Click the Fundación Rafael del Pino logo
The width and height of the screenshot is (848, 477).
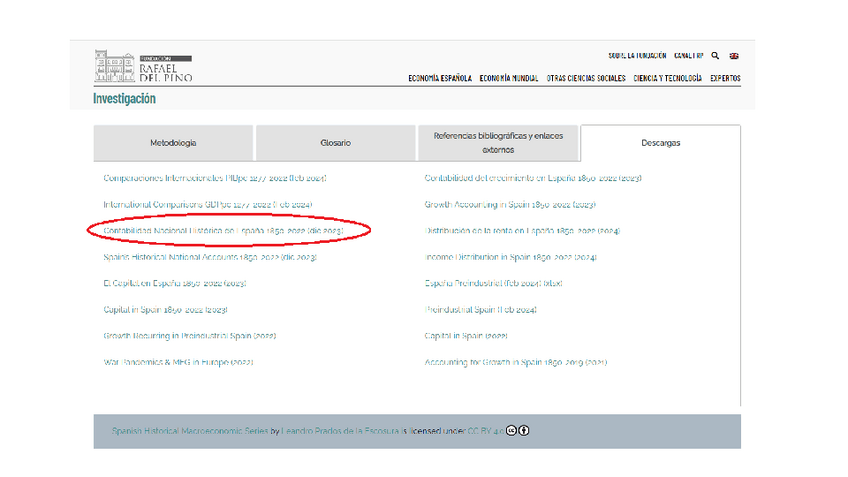[143, 67]
